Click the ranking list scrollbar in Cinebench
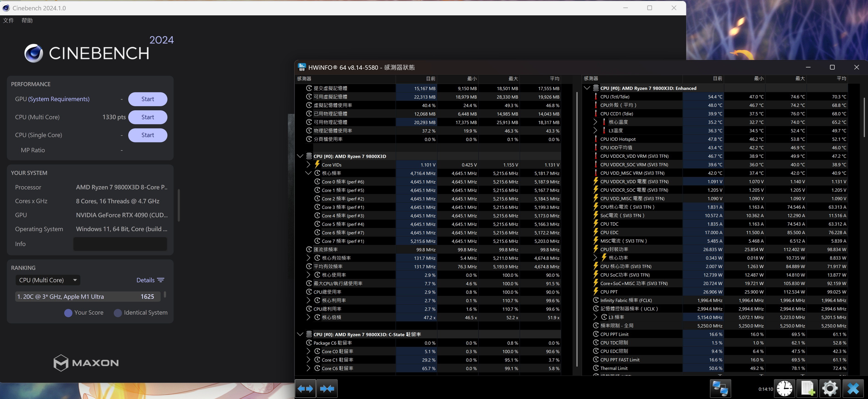The width and height of the screenshot is (868, 399). point(165,295)
